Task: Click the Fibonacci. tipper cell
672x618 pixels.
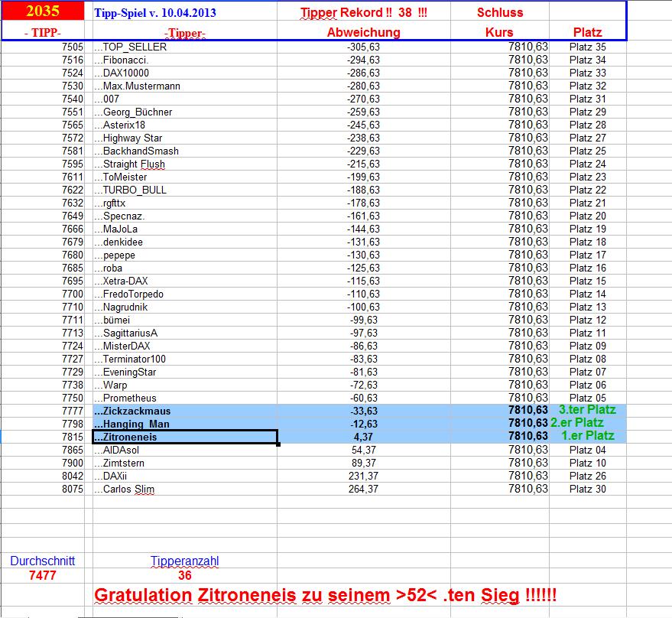Action: 185,60
